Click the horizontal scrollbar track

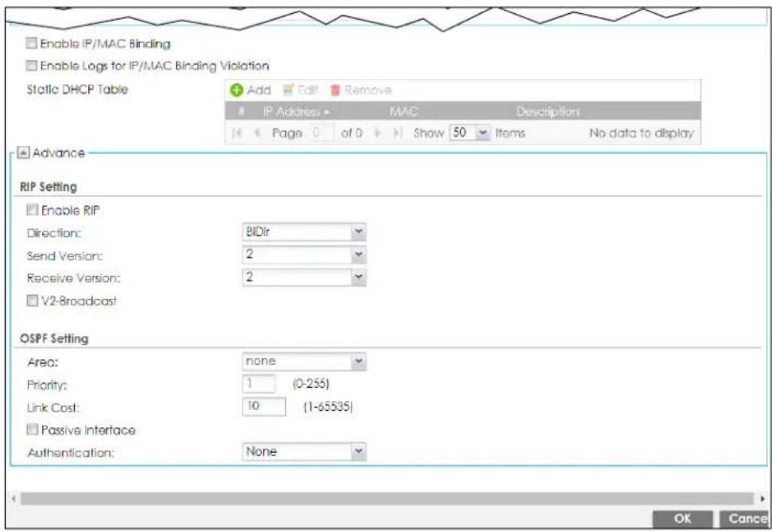click(387, 498)
